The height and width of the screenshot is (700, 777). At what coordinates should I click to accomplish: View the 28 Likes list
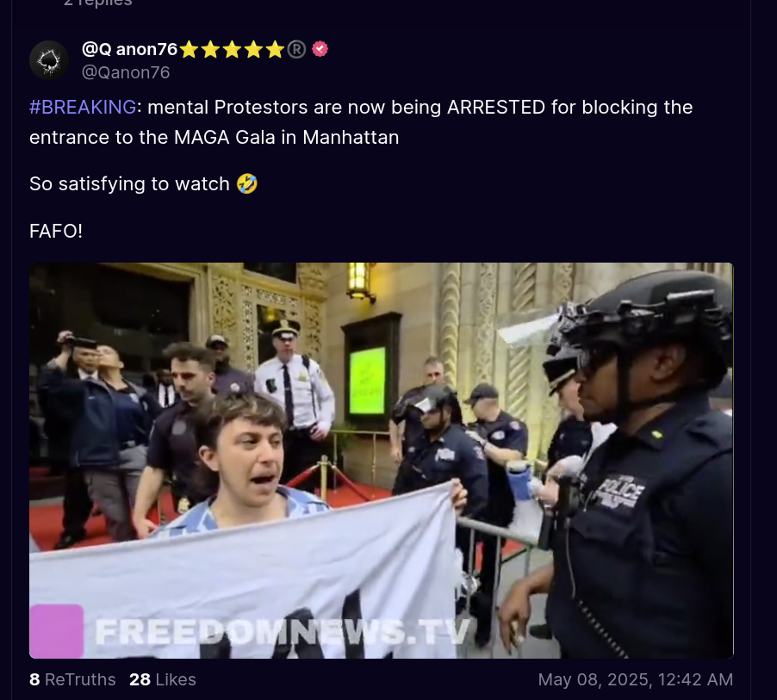[x=163, y=679]
